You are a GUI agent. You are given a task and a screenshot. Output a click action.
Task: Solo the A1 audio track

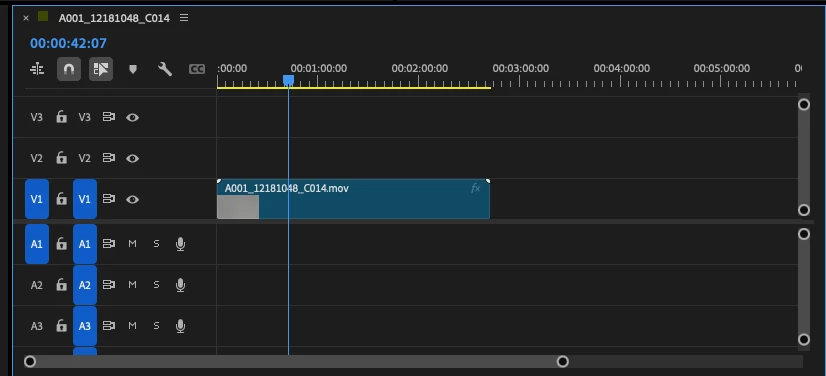[x=156, y=244]
